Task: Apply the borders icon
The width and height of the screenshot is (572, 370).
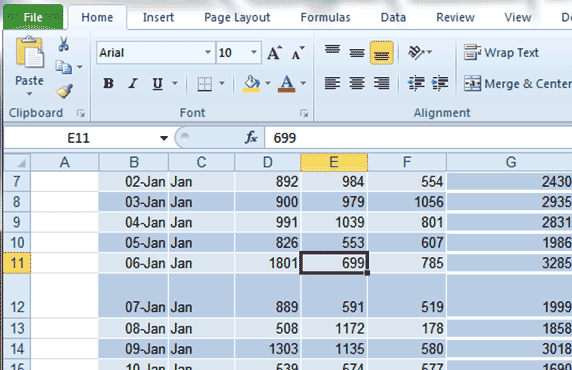Action: 204,84
